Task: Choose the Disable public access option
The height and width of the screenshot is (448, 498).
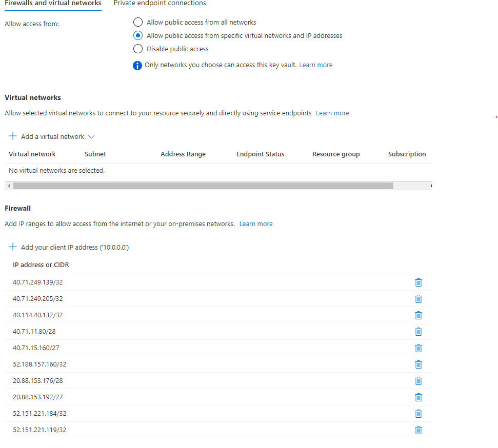Action: click(x=137, y=49)
